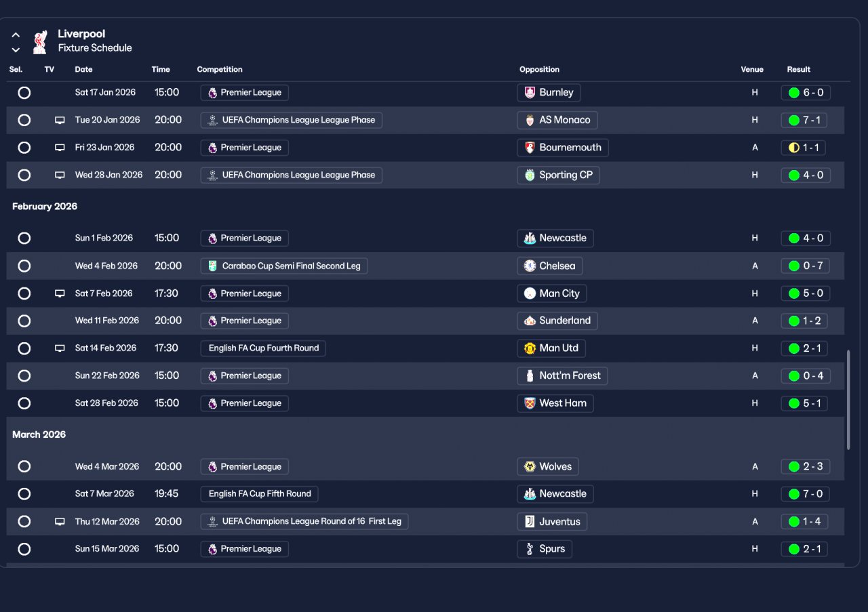
Task: Click the Chelsea club badge
Action: click(x=530, y=266)
